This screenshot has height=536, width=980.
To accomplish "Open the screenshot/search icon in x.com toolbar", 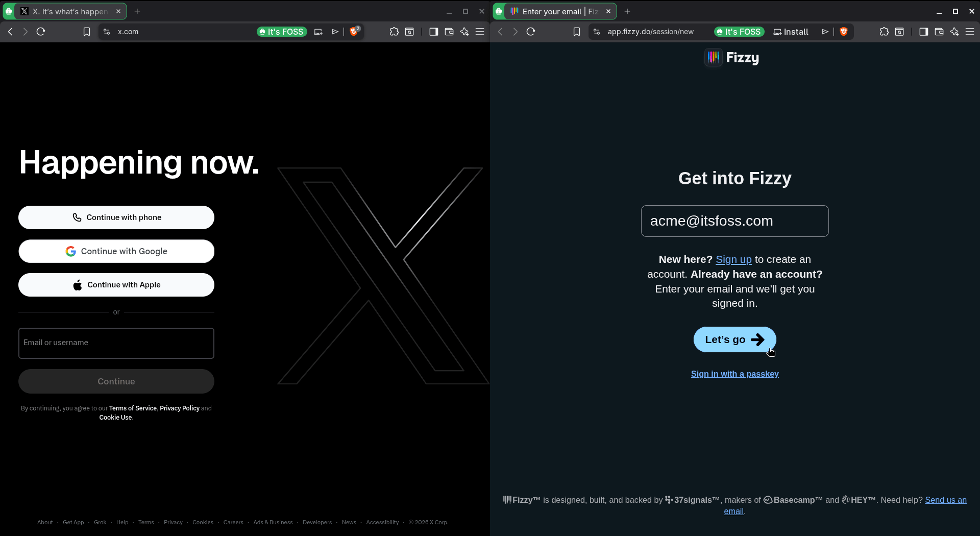I will 409,32.
